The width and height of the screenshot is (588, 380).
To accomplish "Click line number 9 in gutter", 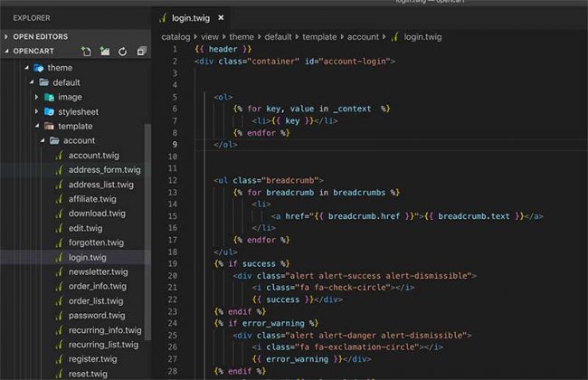I will click(x=175, y=145).
